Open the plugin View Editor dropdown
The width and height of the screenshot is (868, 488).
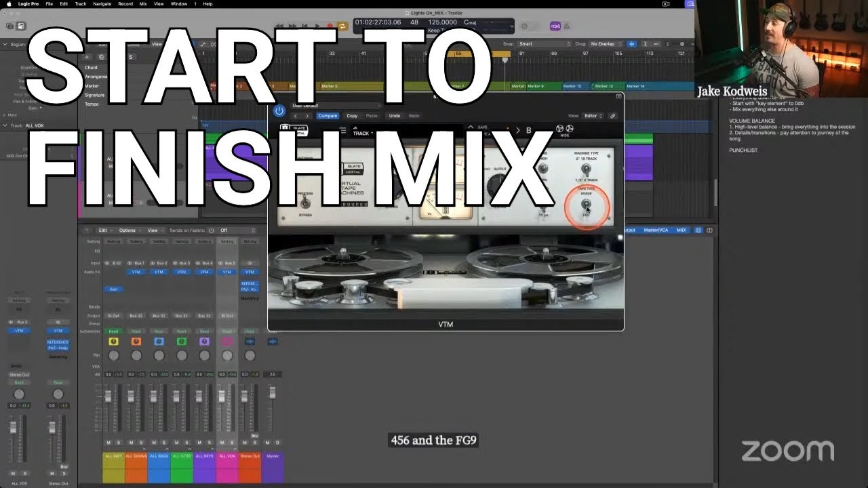click(593, 116)
